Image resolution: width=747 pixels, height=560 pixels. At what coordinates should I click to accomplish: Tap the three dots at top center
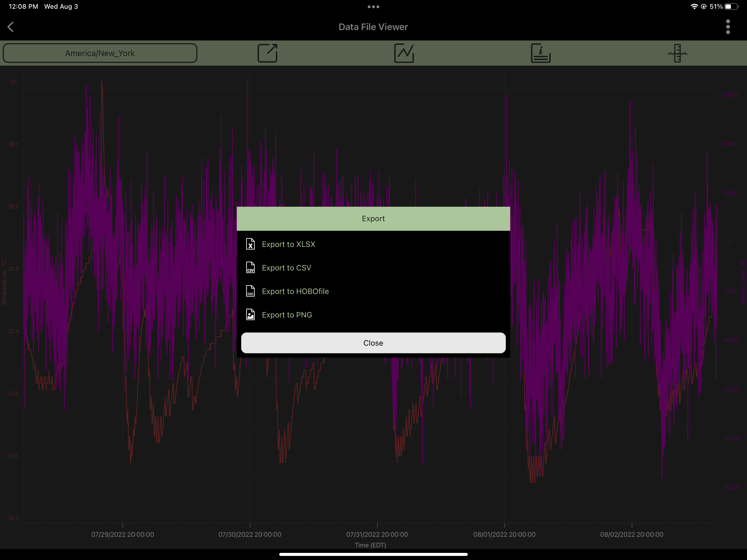[x=373, y=7]
